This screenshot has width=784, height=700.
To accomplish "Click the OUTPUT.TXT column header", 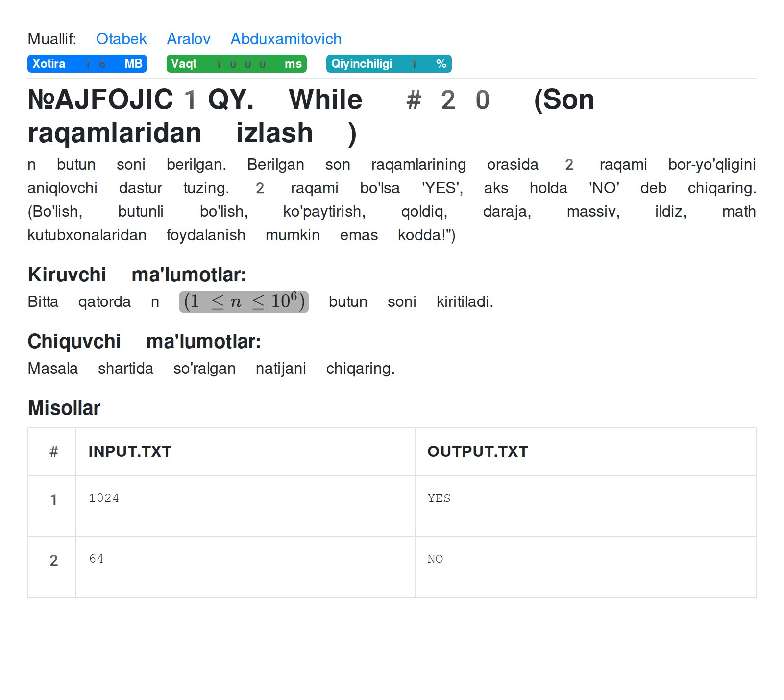I will point(477,451).
